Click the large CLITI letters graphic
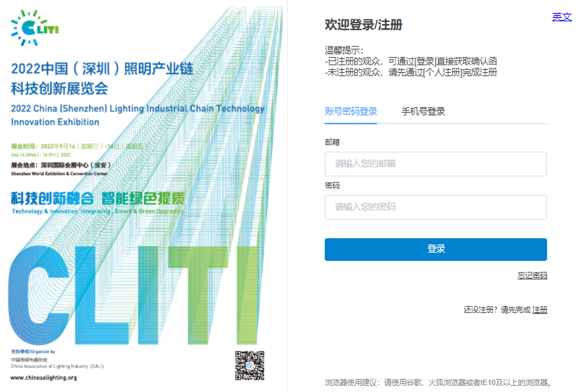The width and height of the screenshot is (578, 392). click(132, 295)
